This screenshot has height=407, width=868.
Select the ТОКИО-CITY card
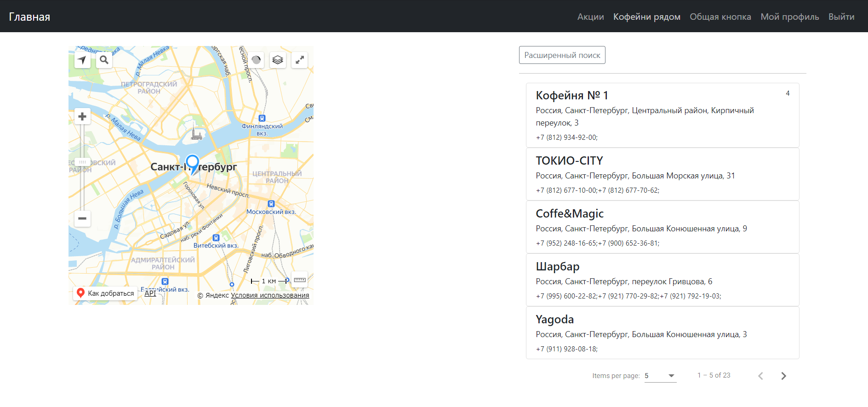click(662, 174)
